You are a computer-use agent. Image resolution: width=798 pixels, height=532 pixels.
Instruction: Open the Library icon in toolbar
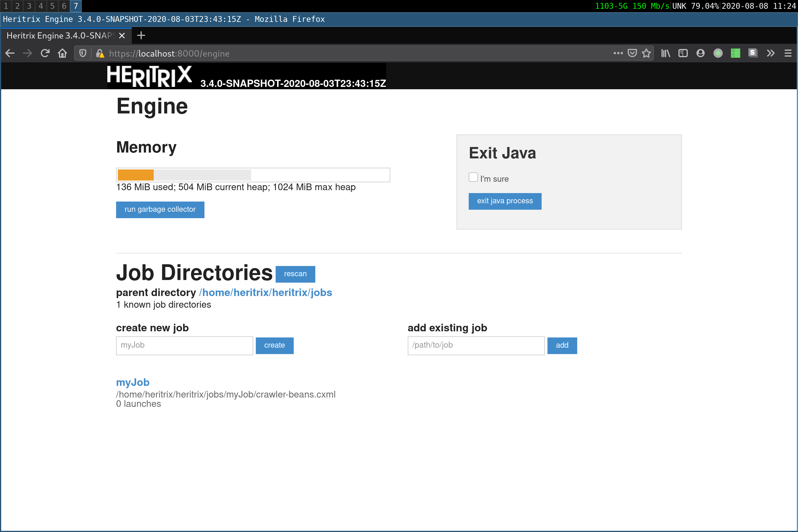[x=665, y=53]
